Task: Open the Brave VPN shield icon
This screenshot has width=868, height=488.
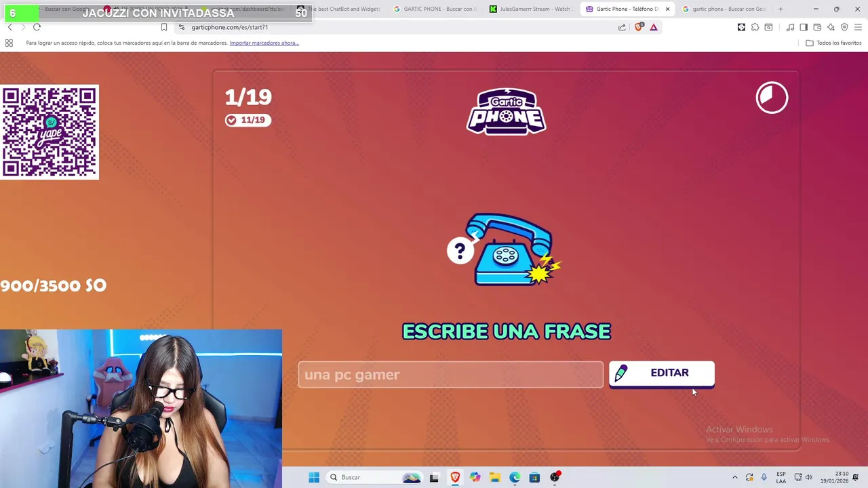Action: pos(844,27)
